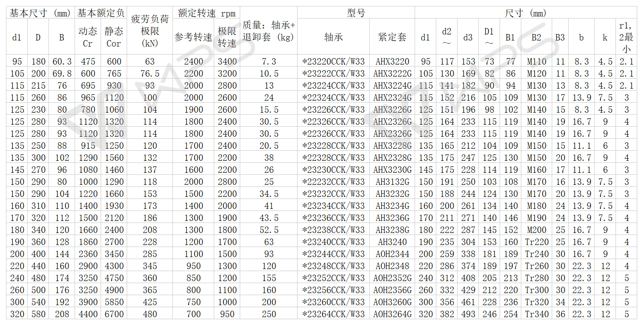Click sleeve cell AOH3264G in last row

[392, 314]
